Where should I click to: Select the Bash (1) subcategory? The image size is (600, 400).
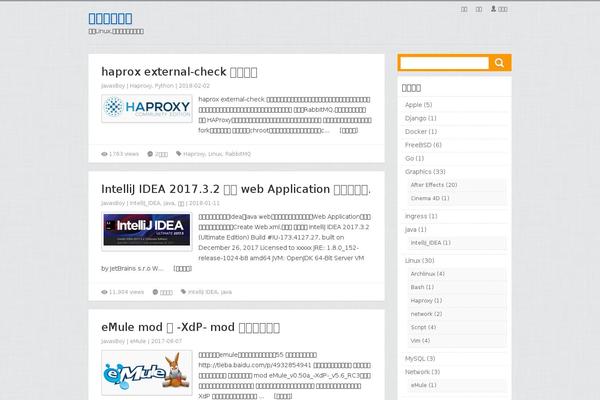pyautogui.click(x=422, y=287)
